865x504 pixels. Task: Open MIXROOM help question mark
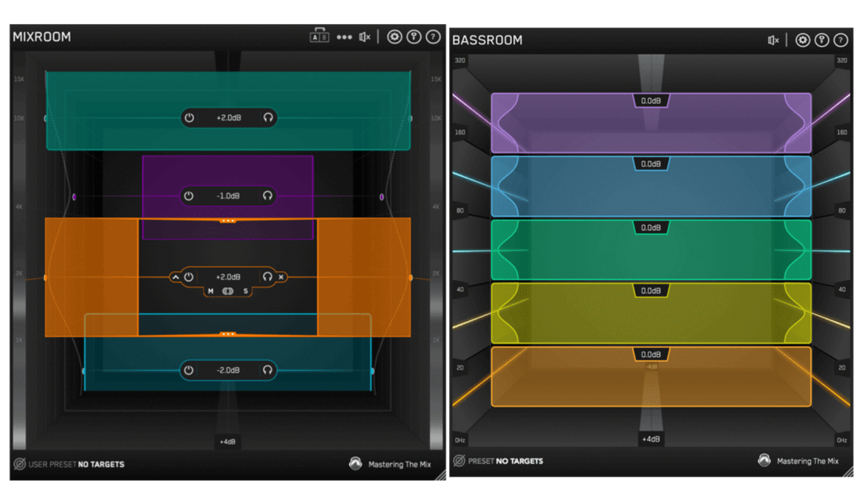(x=433, y=37)
